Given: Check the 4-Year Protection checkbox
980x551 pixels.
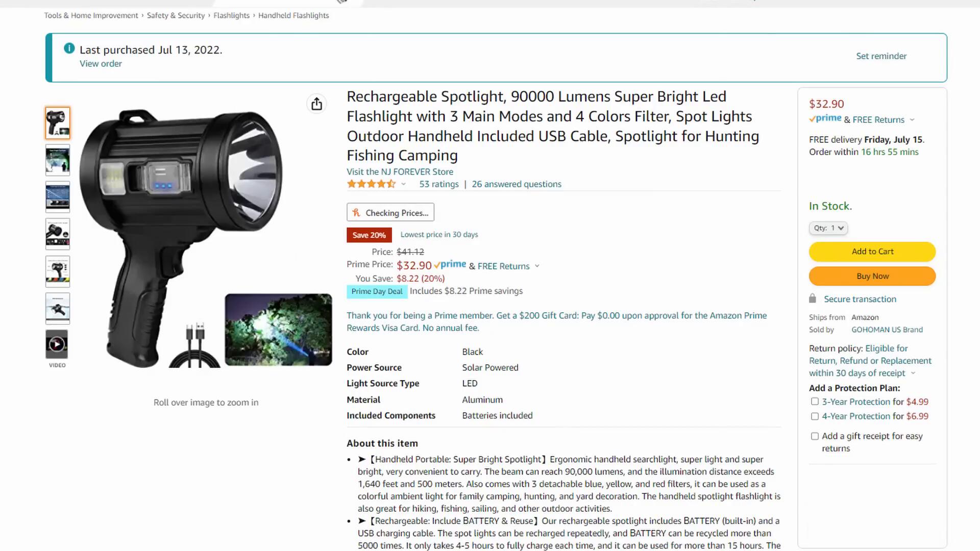Looking at the screenshot, I should point(815,416).
